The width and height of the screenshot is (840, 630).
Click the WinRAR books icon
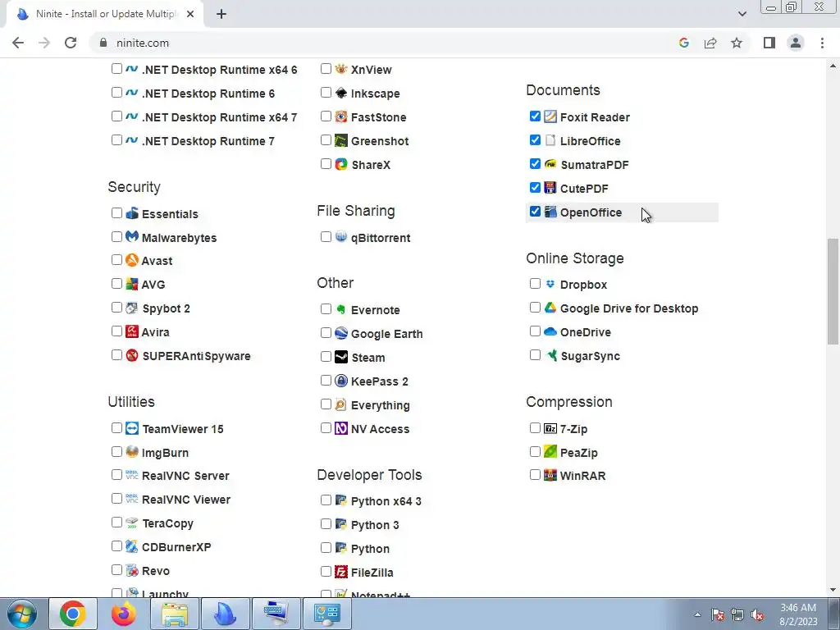(x=550, y=475)
